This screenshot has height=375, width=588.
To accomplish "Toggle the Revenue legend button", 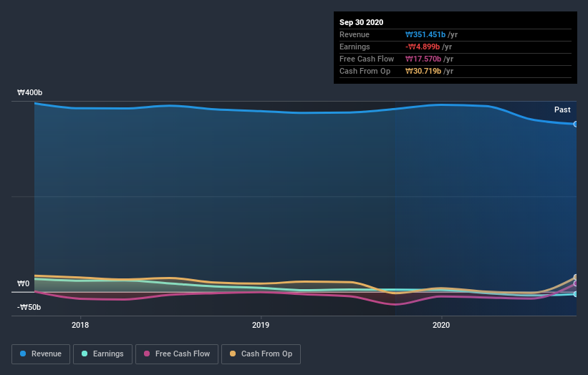I will [x=41, y=354].
